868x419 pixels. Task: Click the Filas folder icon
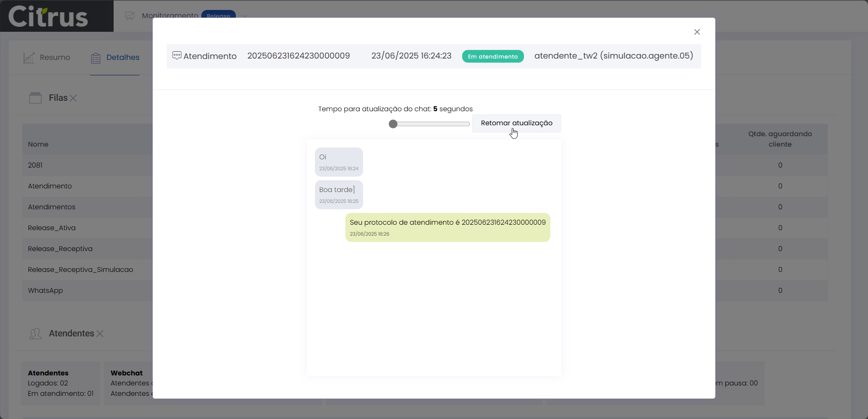tap(35, 98)
